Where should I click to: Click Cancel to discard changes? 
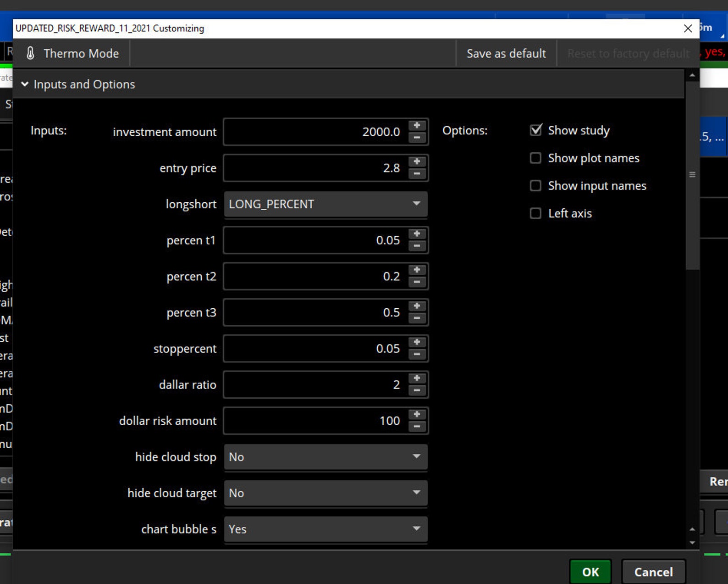653,572
